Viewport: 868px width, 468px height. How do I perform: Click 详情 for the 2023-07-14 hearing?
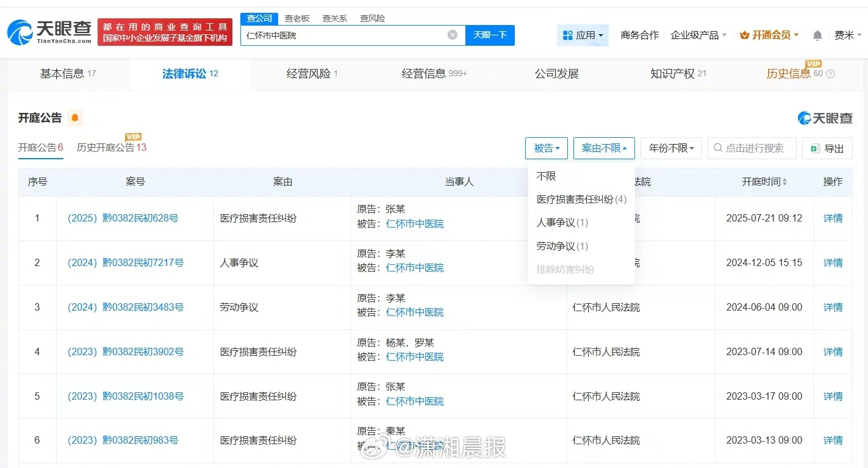[833, 352]
